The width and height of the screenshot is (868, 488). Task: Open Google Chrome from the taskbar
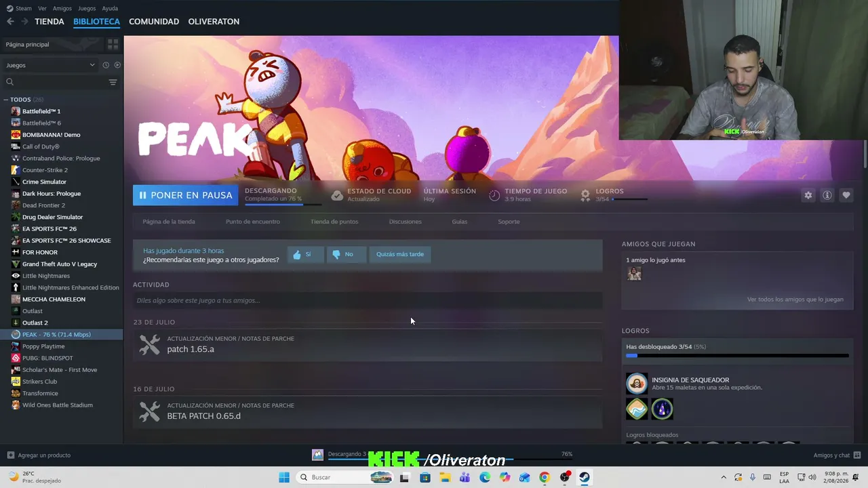pyautogui.click(x=545, y=477)
